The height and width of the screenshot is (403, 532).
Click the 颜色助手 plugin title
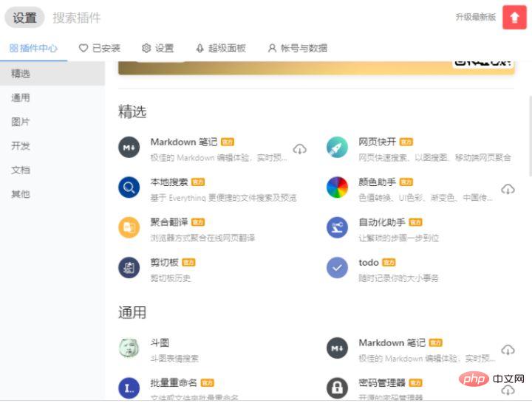378,182
